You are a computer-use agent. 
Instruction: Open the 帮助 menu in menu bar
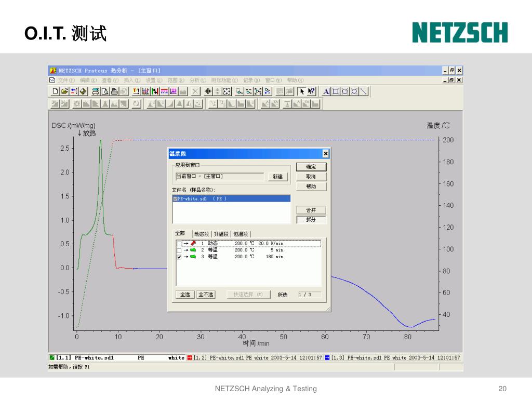pos(295,80)
